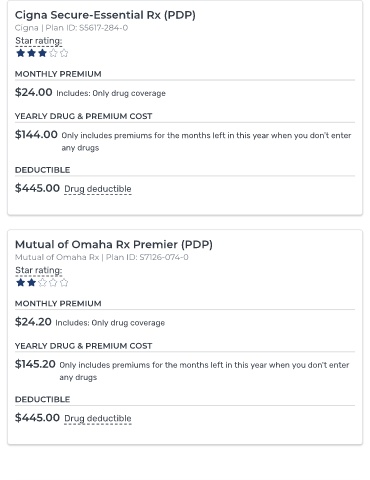The height and width of the screenshot is (480, 370).
Task: Open the Mutual of Omaha Rx Premier (PDP) title
Action: point(114,244)
